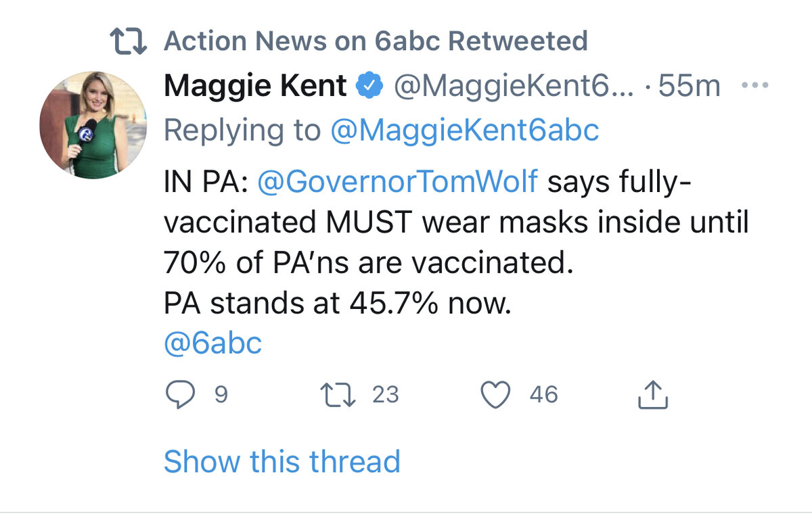This screenshot has width=812, height=520.
Task: Open the truncated @MaggieKent6... handle beside the name
Action: tap(514, 87)
